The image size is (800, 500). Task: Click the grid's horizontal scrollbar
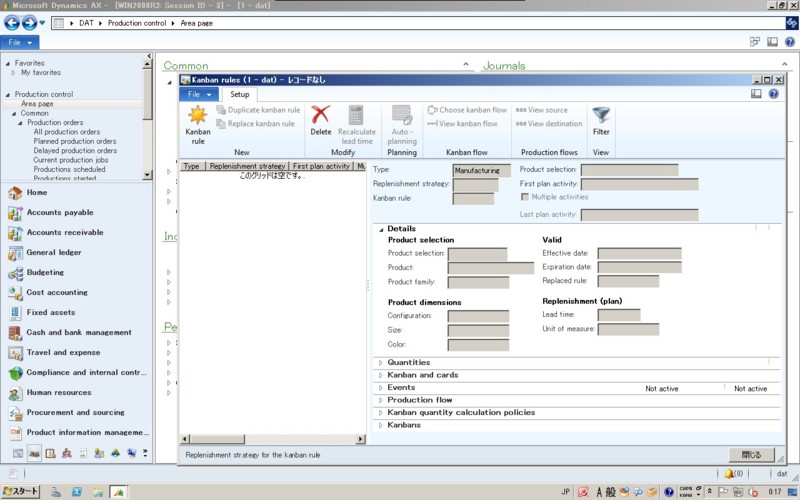point(272,439)
